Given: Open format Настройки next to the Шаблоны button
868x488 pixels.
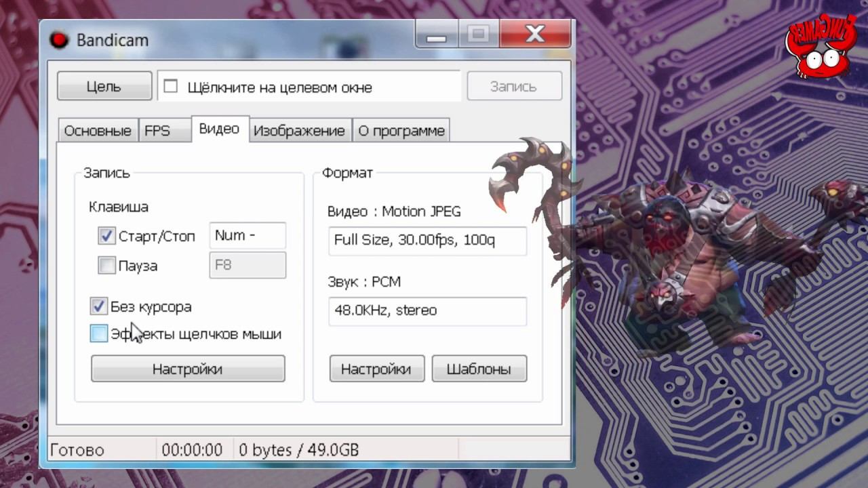Looking at the screenshot, I should click(x=377, y=369).
